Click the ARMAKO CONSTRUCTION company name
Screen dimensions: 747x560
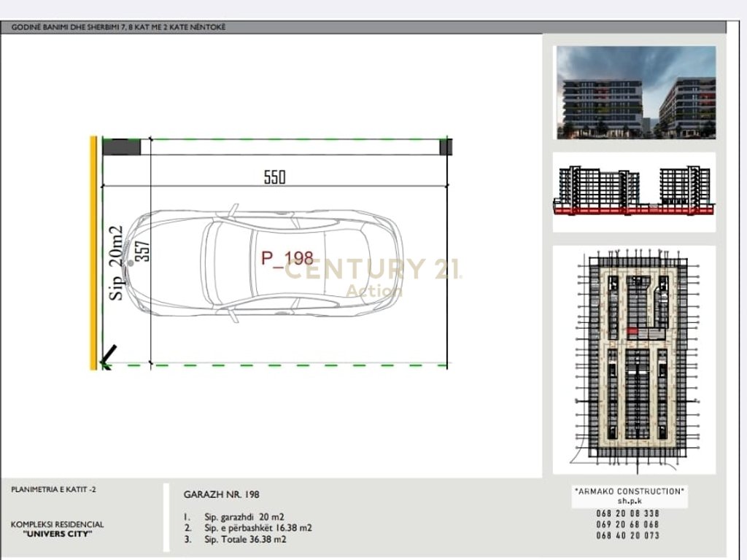(630, 491)
